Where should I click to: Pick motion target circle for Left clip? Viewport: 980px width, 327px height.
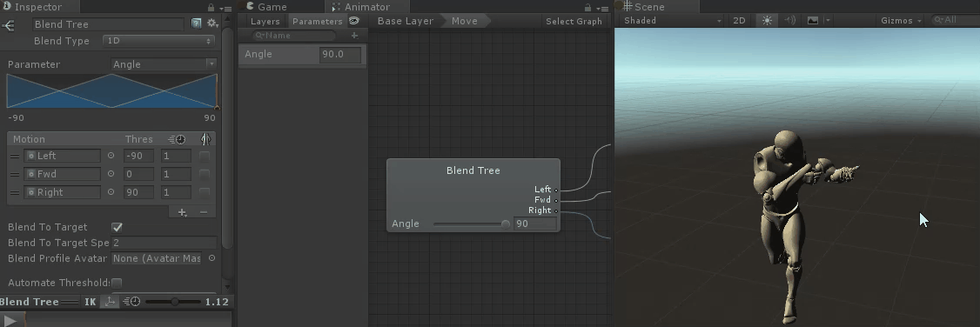111,156
